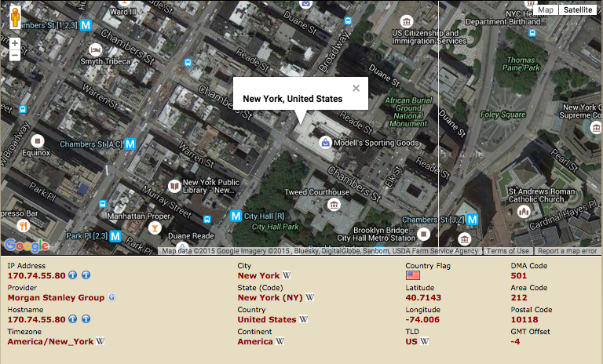Select the Chambers St [A,C] subway icon
This screenshot has height=364, width=603.
click(x=130, y=144)
